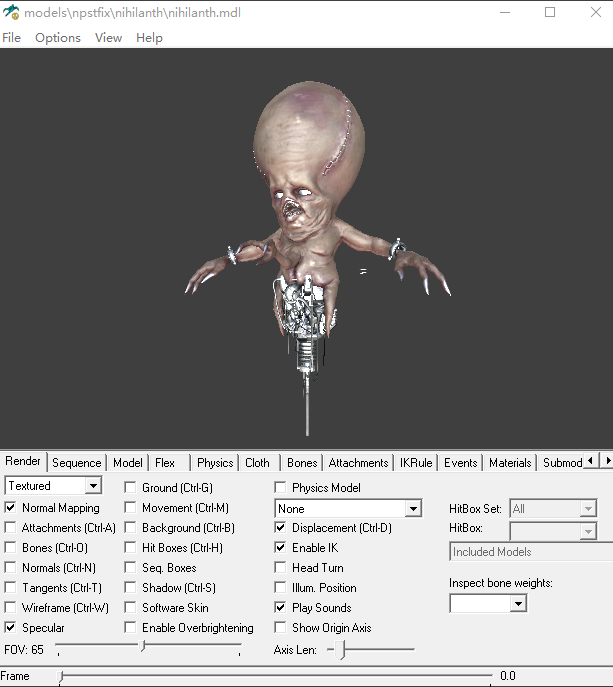This screenshot has height=687, width=613.
Task: Enable Wireframe (Ctrl-W) checkbox
Action: (x=11, y=607)
